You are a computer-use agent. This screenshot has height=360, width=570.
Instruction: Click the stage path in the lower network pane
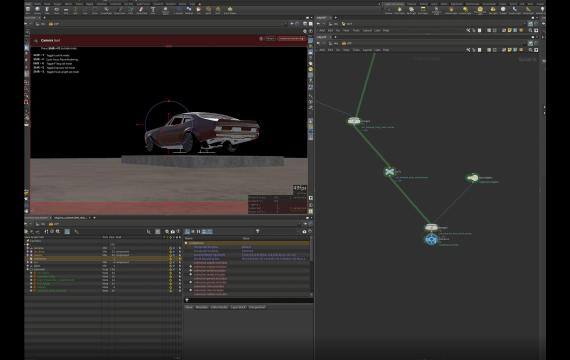pyautogui.click(x=347, y=43)
